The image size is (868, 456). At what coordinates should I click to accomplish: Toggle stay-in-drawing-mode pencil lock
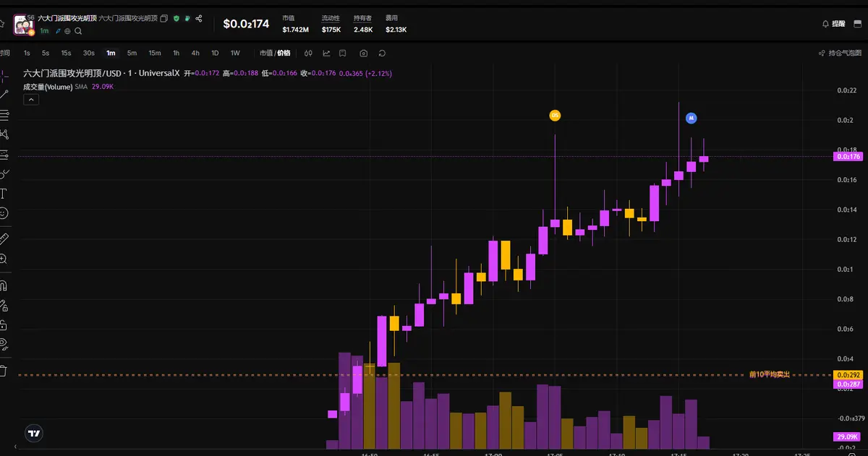(x=4, y=305)
